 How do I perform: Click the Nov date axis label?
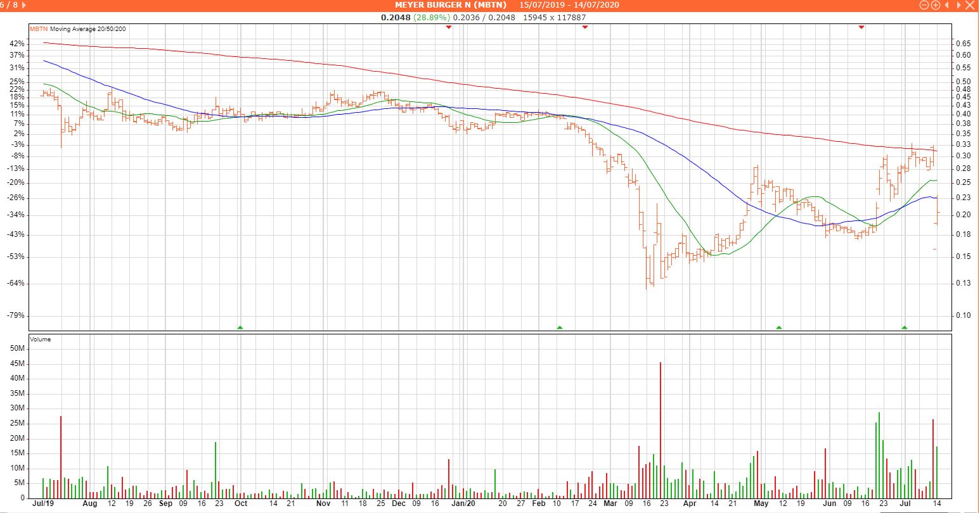(x=323, y=504)
